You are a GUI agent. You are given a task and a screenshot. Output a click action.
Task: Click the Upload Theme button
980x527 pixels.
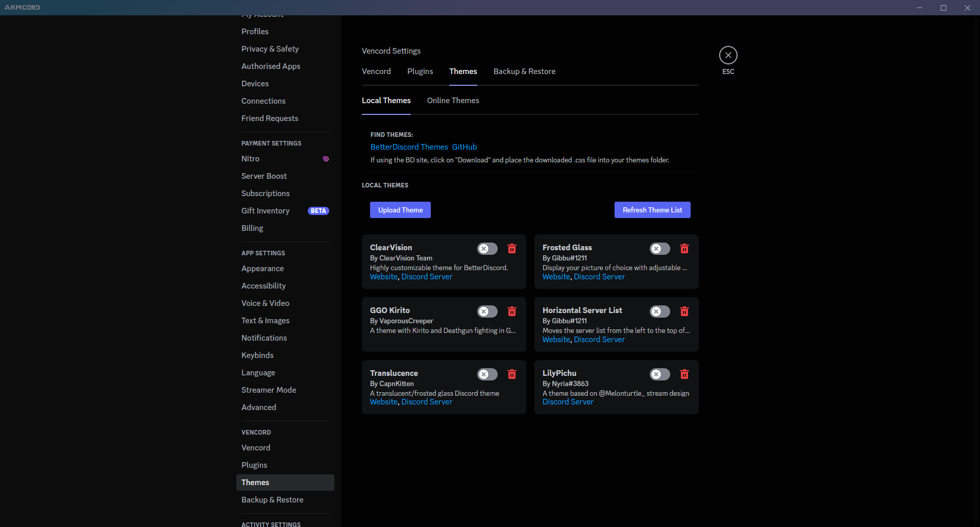coord(400,210)
